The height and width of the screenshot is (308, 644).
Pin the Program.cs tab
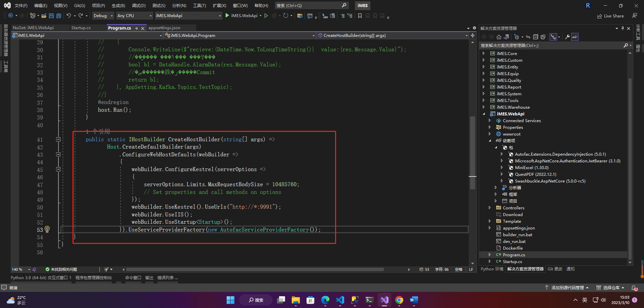tap(136, 28)
